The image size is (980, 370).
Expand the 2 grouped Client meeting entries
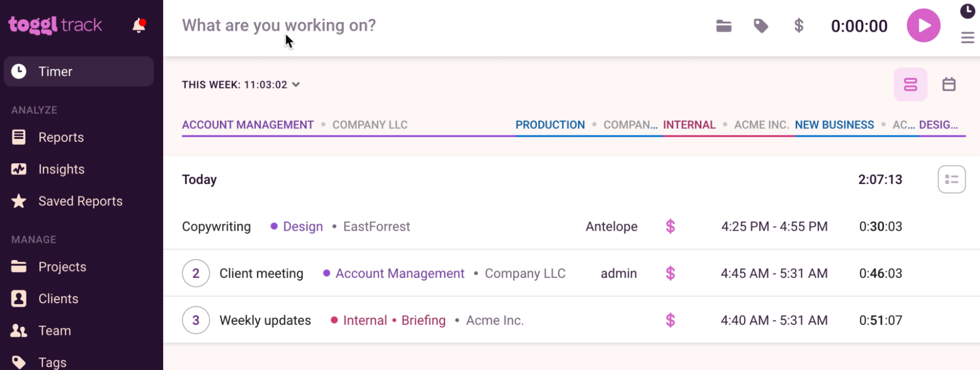(x=196, y=273)
